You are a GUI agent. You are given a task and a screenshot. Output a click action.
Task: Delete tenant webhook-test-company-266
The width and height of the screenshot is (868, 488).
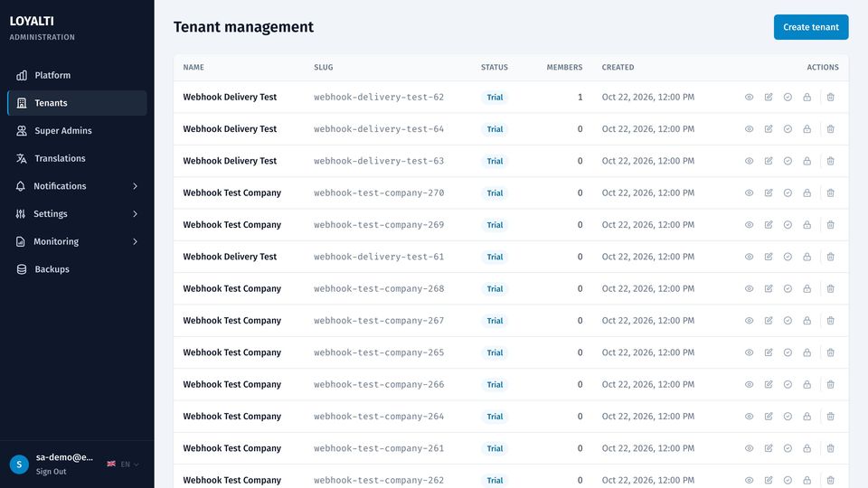point(830,385)
